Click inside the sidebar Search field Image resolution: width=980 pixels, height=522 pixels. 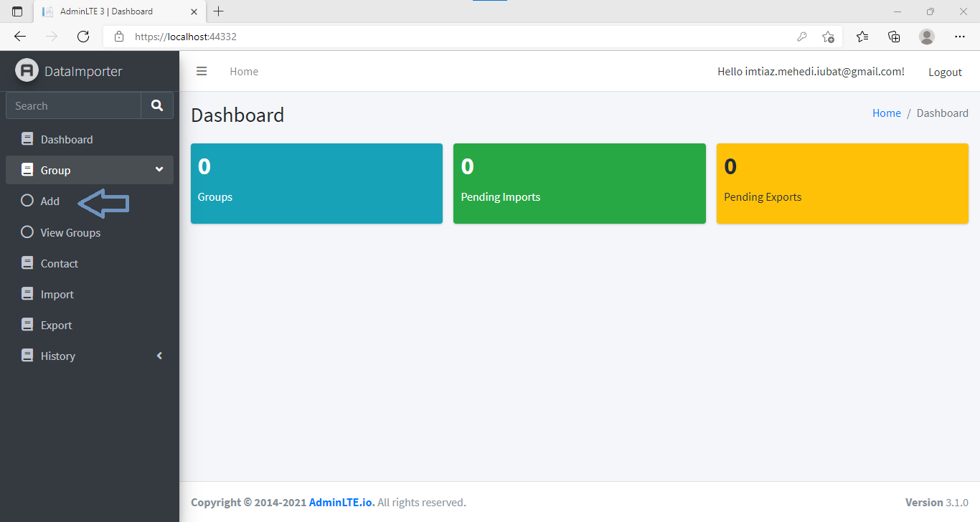point(72,105)
